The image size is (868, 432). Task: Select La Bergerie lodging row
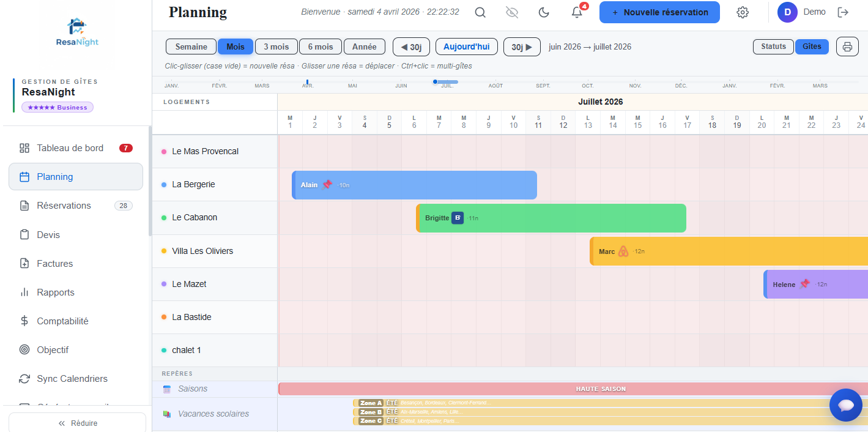215,185
